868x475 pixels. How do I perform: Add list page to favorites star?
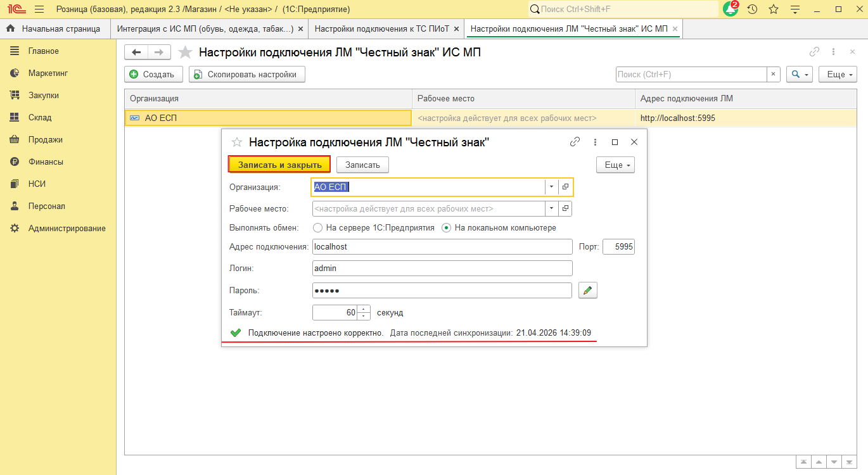185,53
